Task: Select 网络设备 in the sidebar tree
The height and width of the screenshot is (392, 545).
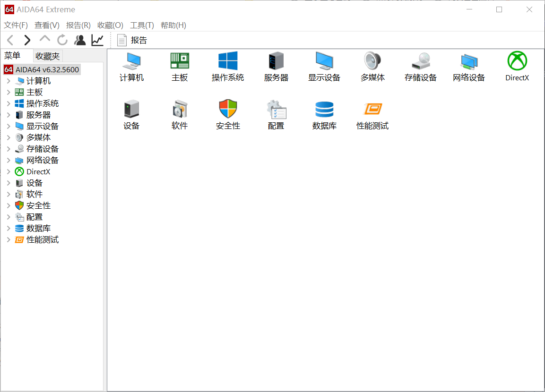Action: click(43, 161)
